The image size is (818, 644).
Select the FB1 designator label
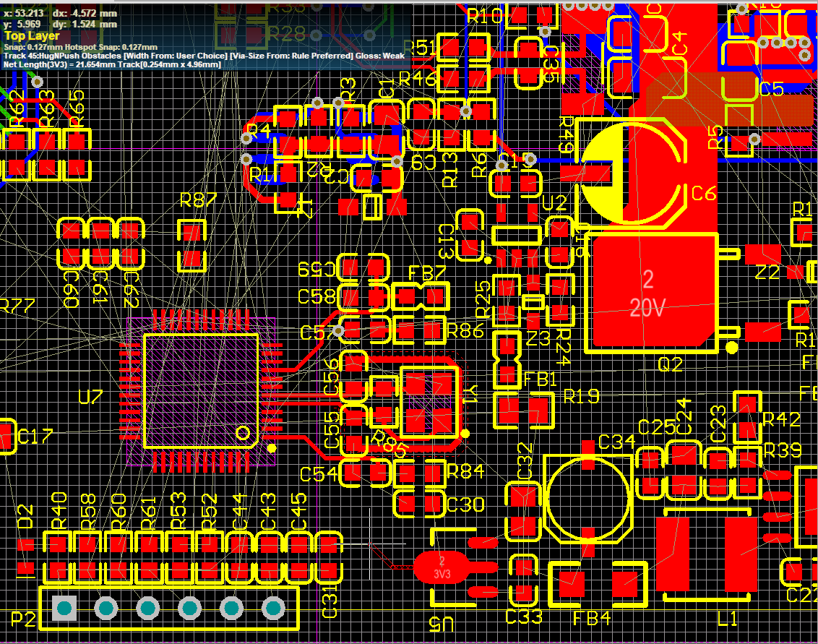(540, 379)
